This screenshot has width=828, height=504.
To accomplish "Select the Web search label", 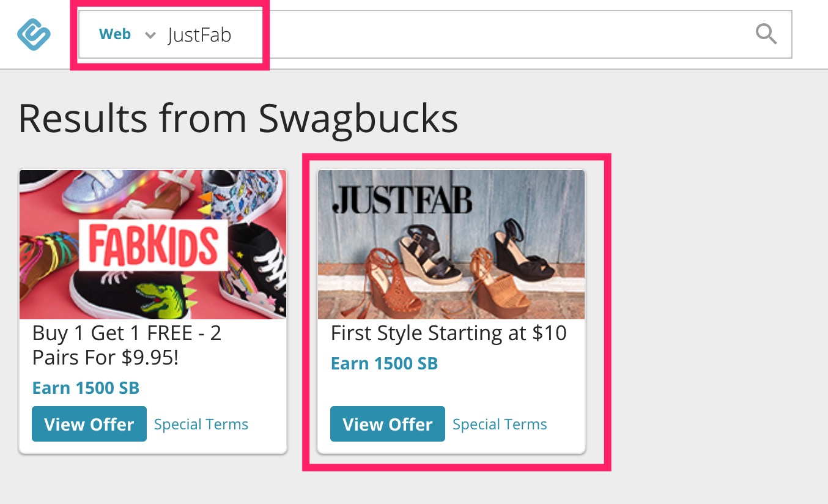I will (115, 34).
